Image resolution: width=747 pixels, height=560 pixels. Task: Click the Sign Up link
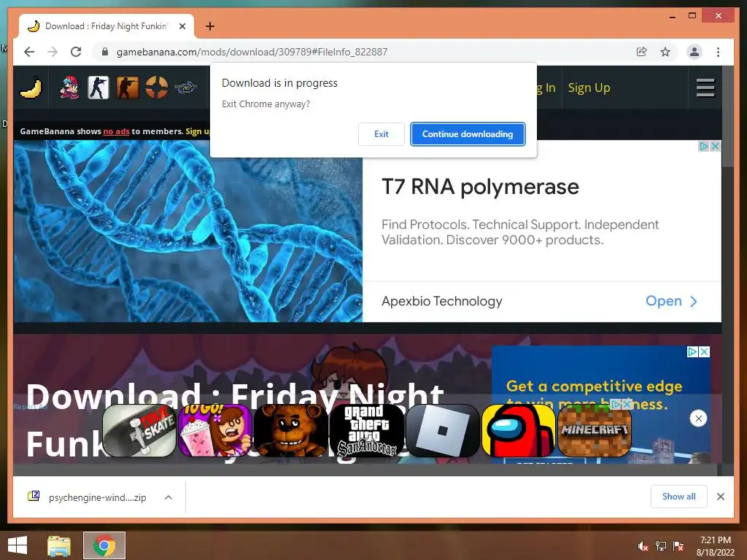point(589,87)
